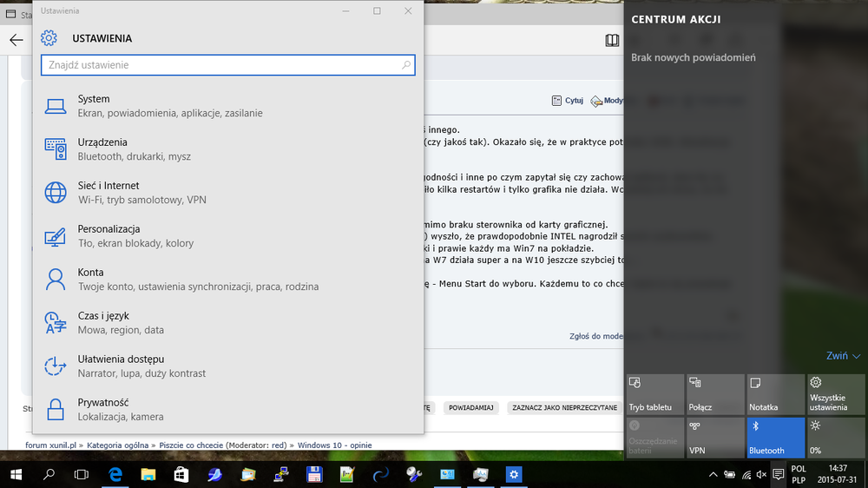
Task: Close Action Center via tray icon
Action: coord(779,475)
